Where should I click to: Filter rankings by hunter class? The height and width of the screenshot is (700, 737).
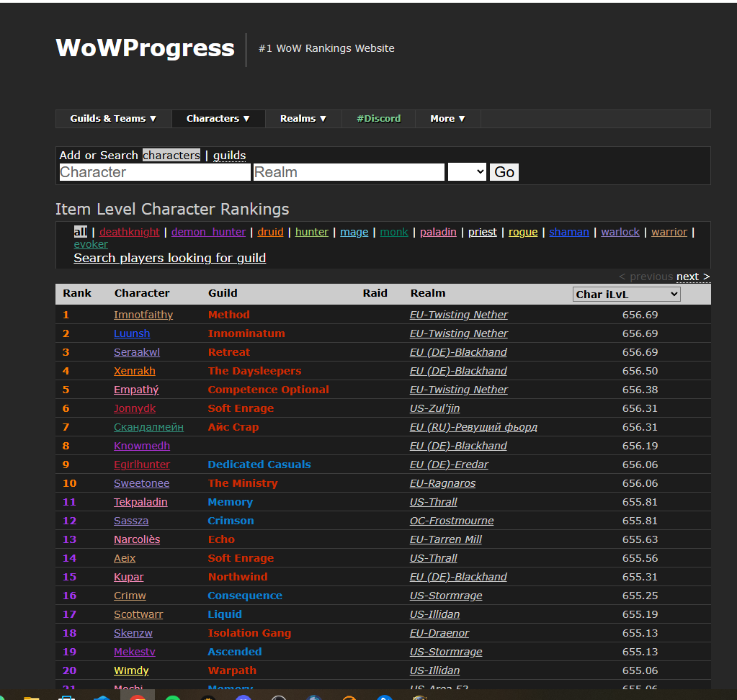point(312,232)
